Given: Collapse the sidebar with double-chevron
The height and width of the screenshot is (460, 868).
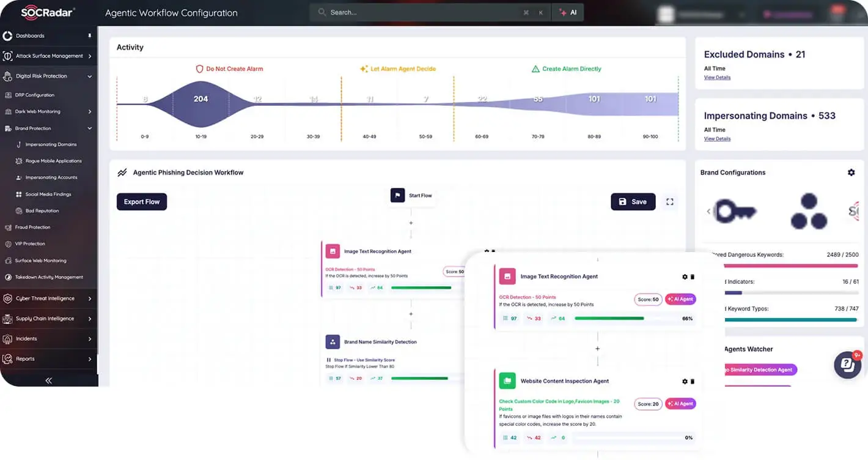Looking at the screenshot, I should pyautogui.click(x=49, y=380).
